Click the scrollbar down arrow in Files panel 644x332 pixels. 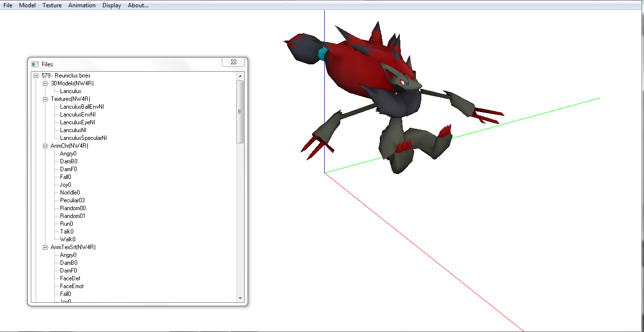[x=240, y=298]
